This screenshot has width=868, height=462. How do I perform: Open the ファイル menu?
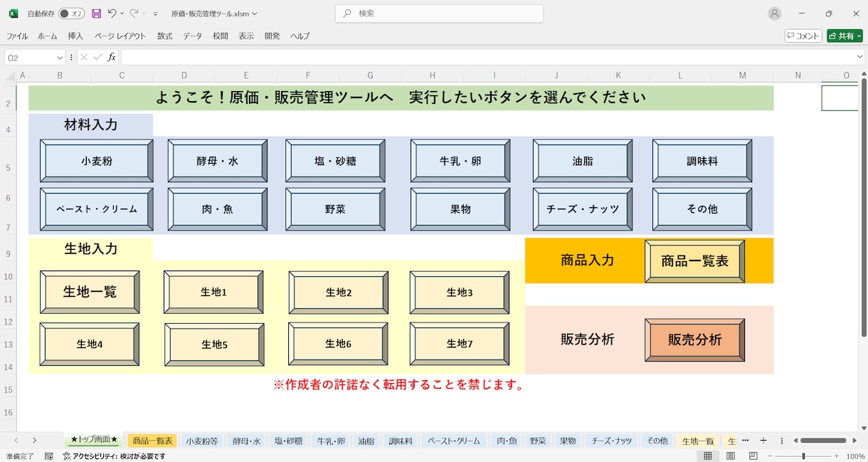(x=17, y=36)
